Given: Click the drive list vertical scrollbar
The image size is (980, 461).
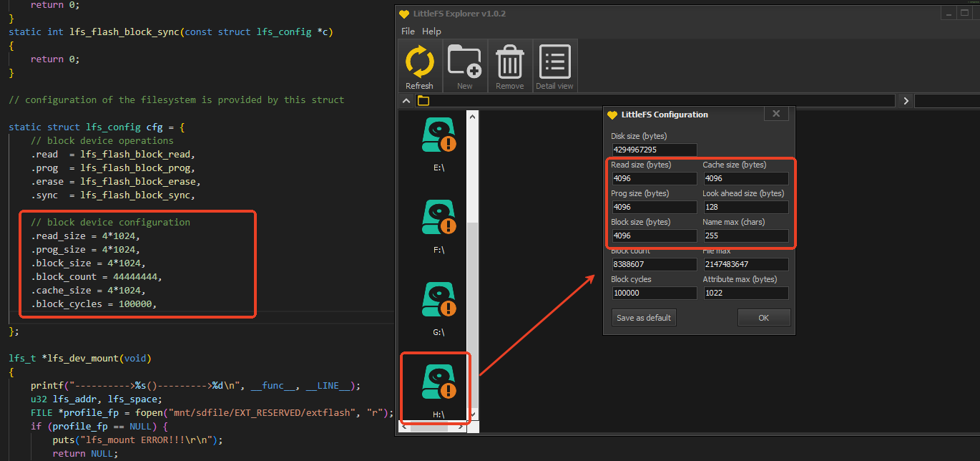Looking at the screenshot, I should tap(473, 265).
